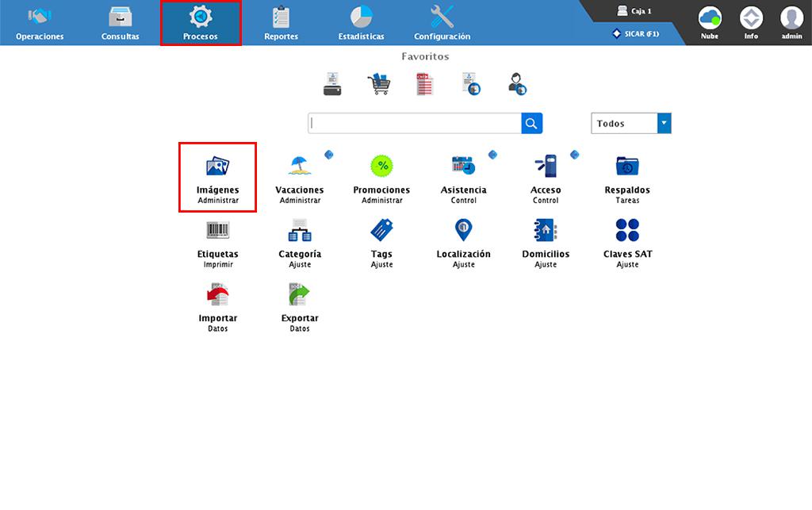
Task: Open the Vacaciones Administrar icon
Action: tap(300, 167)
